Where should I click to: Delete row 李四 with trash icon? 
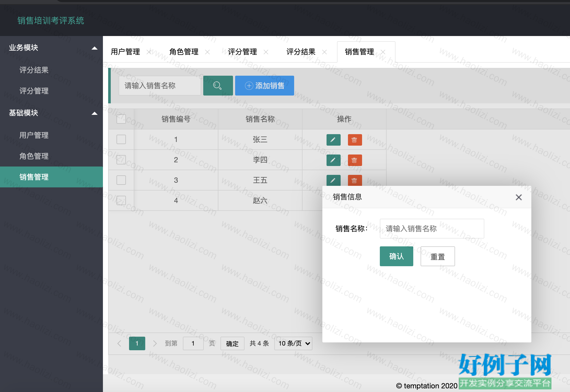pyautogui.click(x=355, y=160)
